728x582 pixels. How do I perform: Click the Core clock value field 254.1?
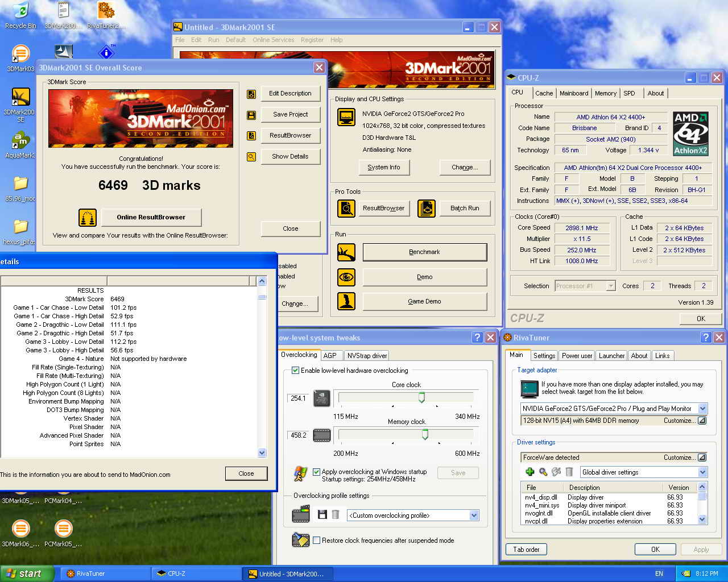click(x=299, y=398)
